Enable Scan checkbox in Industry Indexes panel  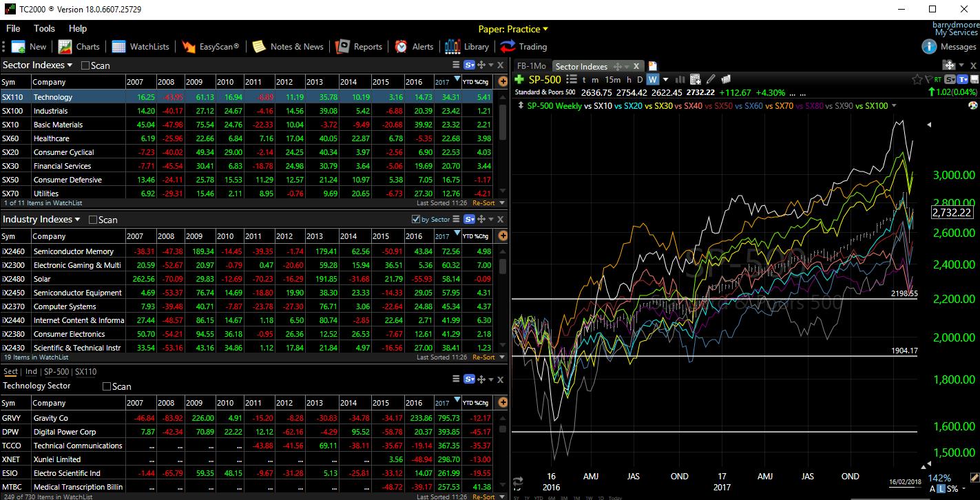(93, 220)
